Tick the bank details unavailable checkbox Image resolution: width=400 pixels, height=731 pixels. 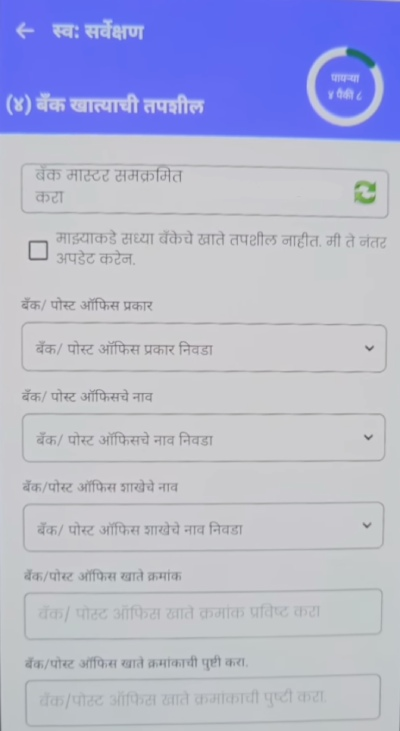(x=38, y=250)
